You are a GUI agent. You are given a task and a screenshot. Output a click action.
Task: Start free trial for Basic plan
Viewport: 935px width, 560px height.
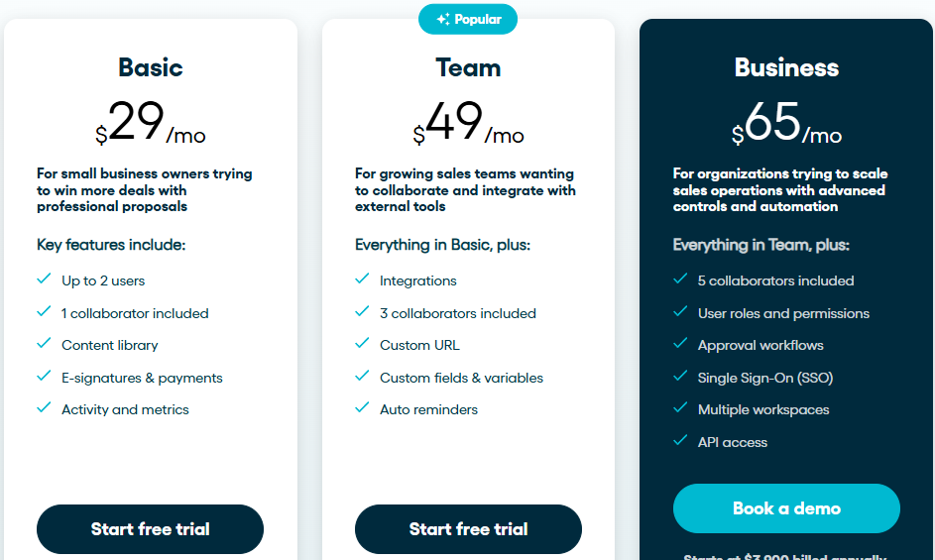(x=151, y=529)
